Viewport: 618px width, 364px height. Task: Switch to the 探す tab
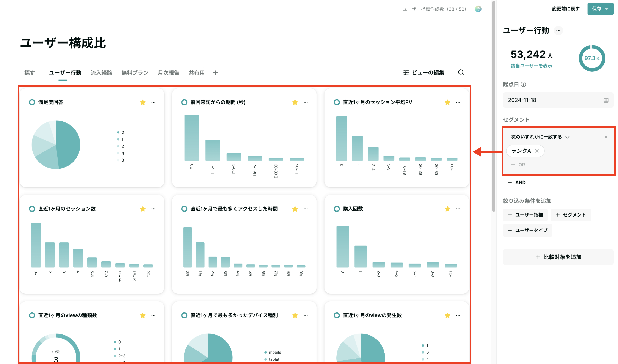pyautogui.click(x=29, y=73)
